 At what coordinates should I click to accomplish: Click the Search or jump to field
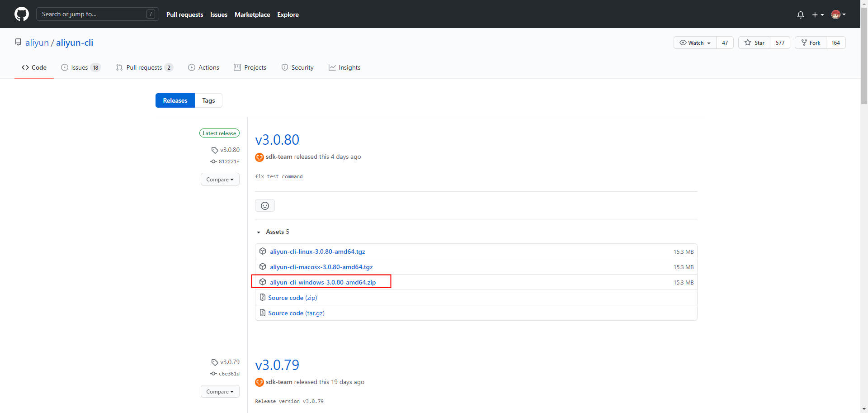98,14
